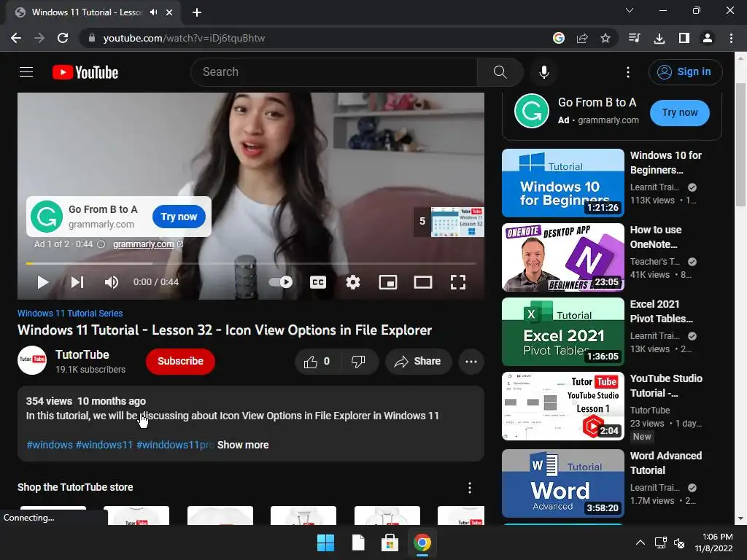Click Try now on video overlay ad
Image resolution: width=747 pixels, height=560 pixels.
tap(179, 217)
